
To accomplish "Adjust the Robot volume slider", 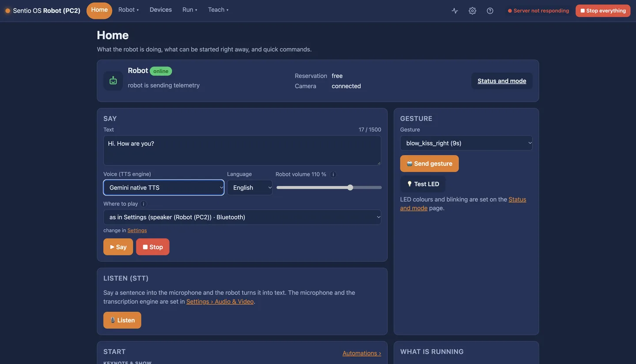I will pos(329,188).
